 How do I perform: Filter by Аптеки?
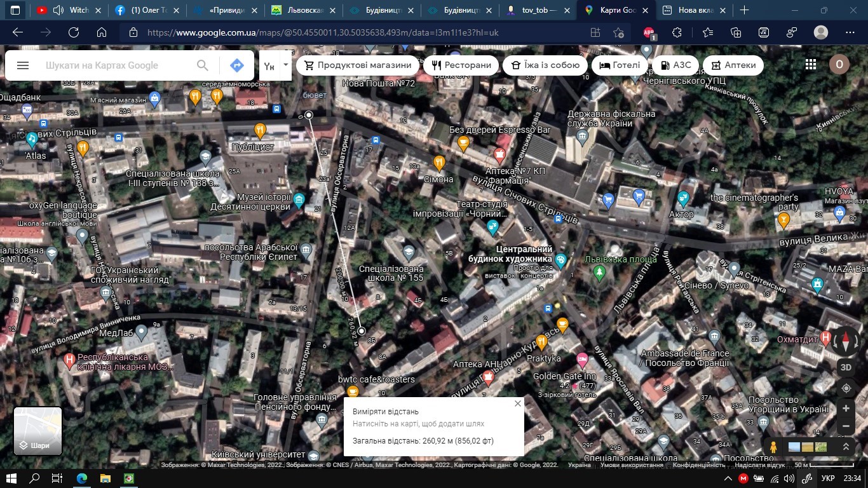pos(733,65)
